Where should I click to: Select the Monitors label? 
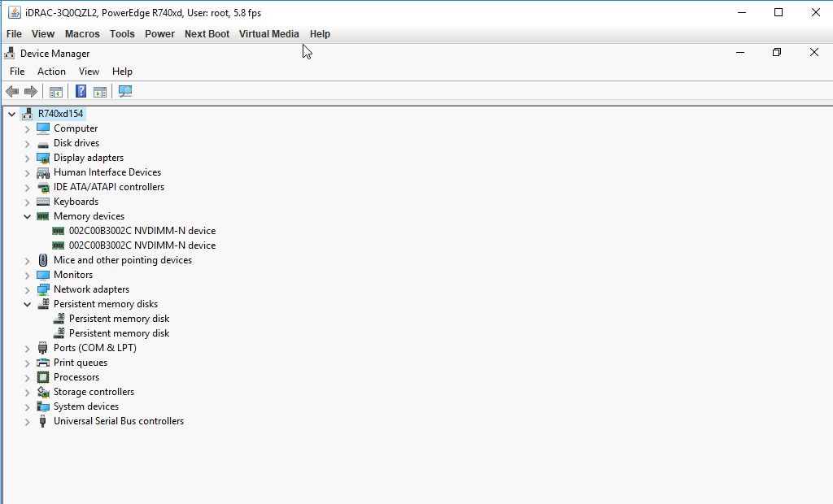[x=73, y=275]
